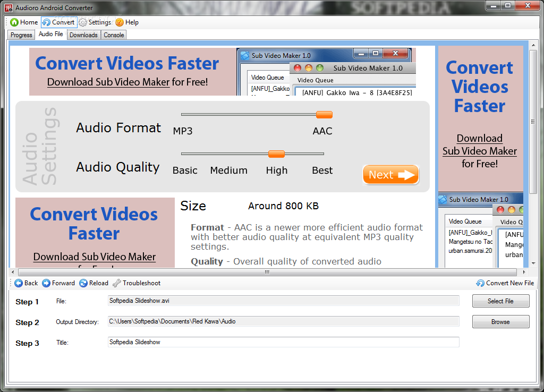The width and height of the screenshot is (544, 392).
Task: Click the Audioro app icon in title bar
Action: 8,7
